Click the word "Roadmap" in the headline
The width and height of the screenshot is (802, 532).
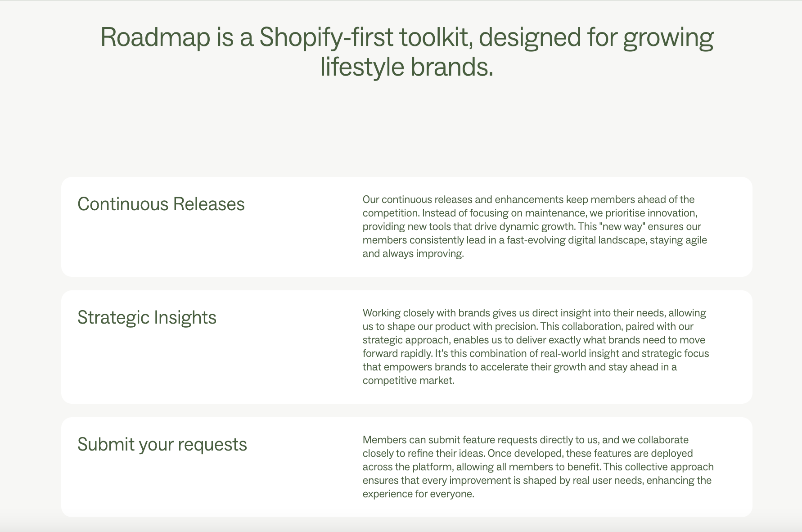point(155,37)
